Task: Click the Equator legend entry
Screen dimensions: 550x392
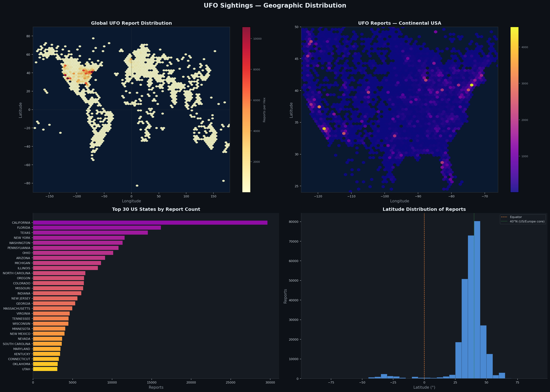Action: pos(516,217)
